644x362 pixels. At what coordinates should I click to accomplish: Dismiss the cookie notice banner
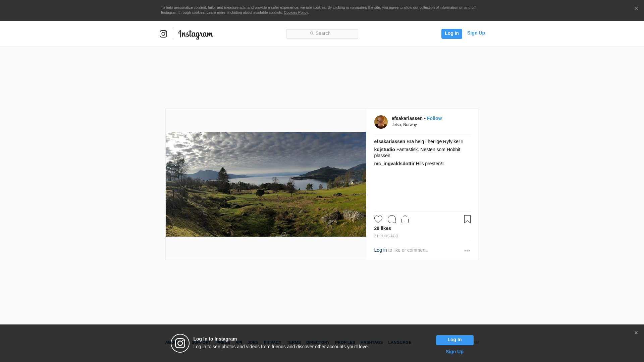point(636,9)
